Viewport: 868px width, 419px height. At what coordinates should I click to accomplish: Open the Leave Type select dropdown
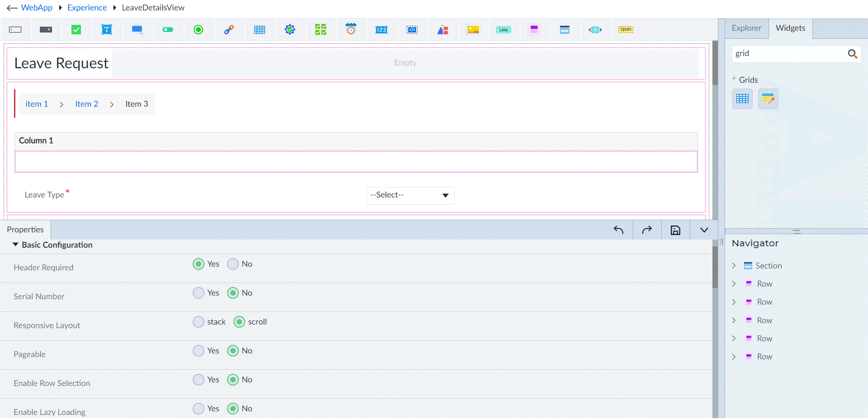pyautogui.click(x=410, y=195)
